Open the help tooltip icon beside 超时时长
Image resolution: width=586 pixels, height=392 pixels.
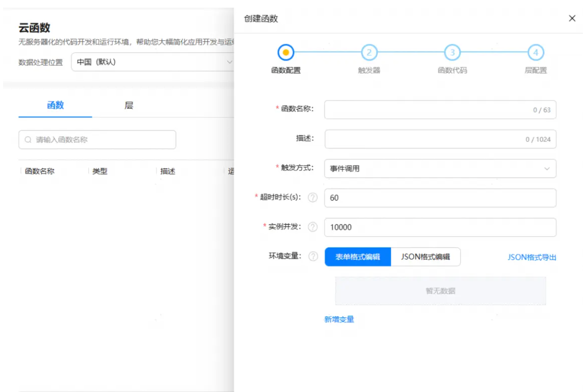[x=313, y=198]
